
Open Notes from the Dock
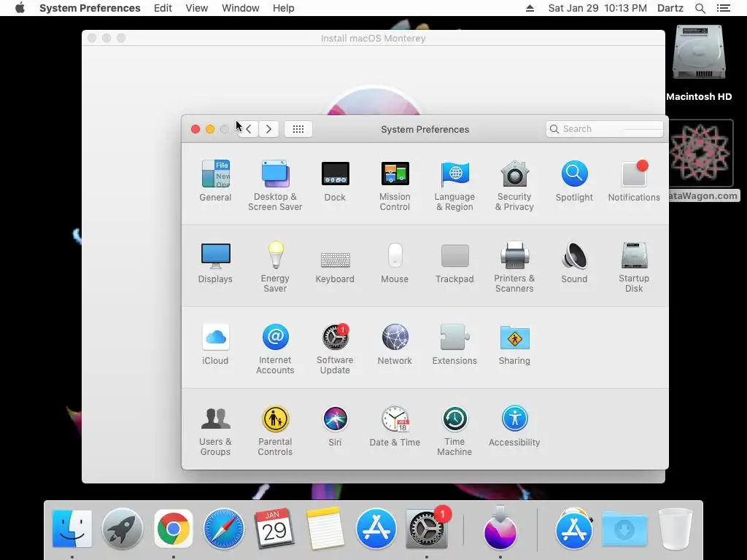point(325,529)
